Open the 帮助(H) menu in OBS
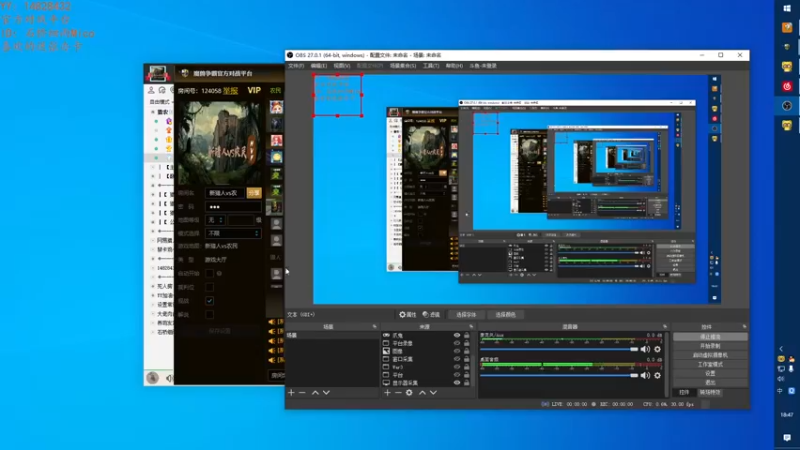The width and height of the screenshot is (800, 450). coord(454,66)
